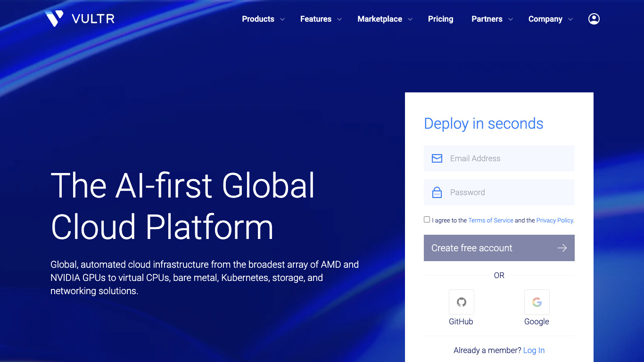644x362 pixels.
Task: Click the Log In link
Action: click(534, 350)
